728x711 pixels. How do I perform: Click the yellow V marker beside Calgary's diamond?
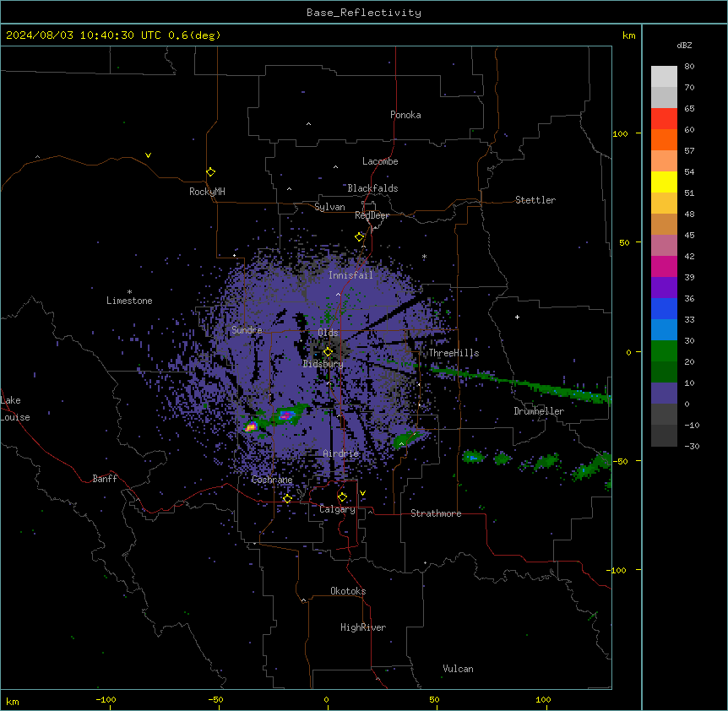[x=362, y=493]
